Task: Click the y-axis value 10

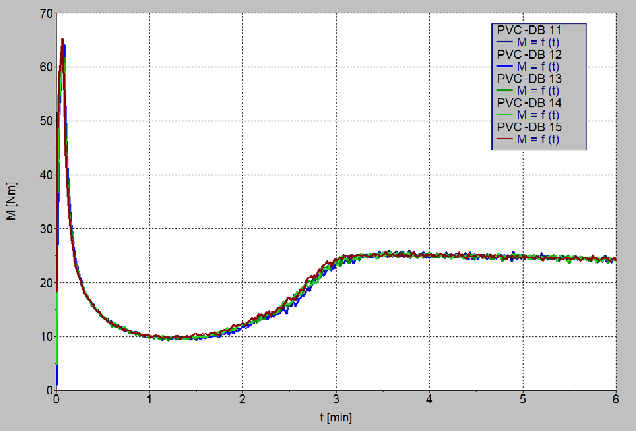Action: [x=47, y=337]
